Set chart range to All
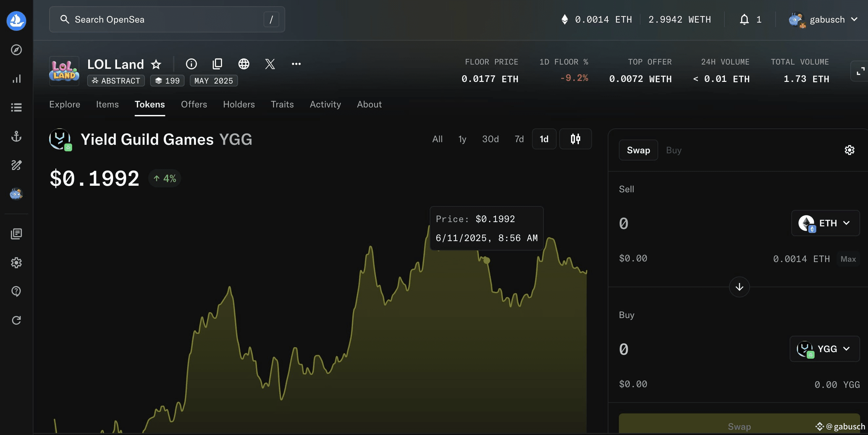The height and width of the screenshot is (435, 868). point(437,139)
